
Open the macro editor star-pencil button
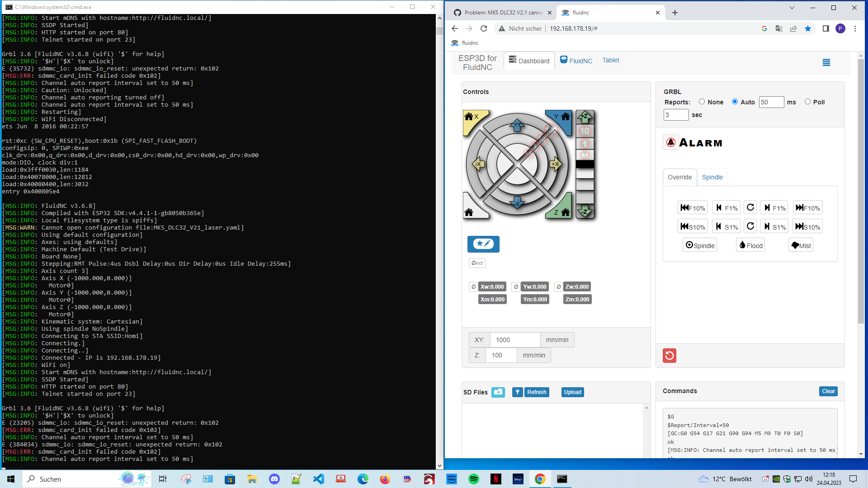(483, 244)
